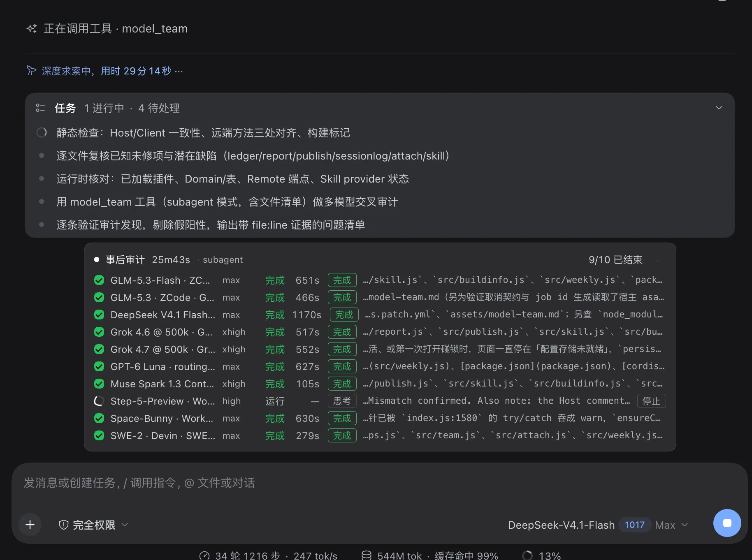The height and width of the screenshot is (560, 752).
Task: Collapse the 任务 panel with its chevron
Action: (719, 108)
